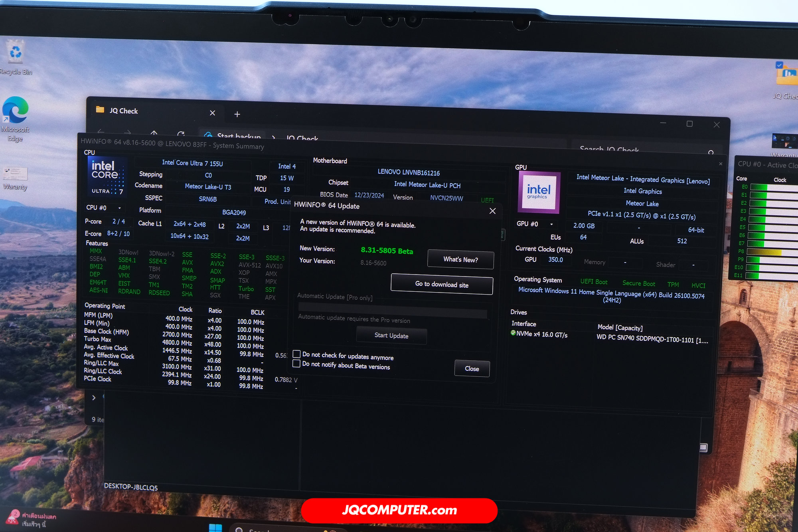Select the JQ Check Explorer tab
Image resolution: width=798 pixels, height=532 pixels.
tap(156, 111)
